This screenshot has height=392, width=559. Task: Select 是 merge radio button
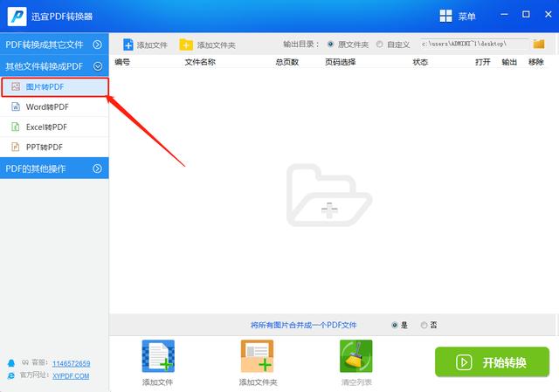click(394, 325)
